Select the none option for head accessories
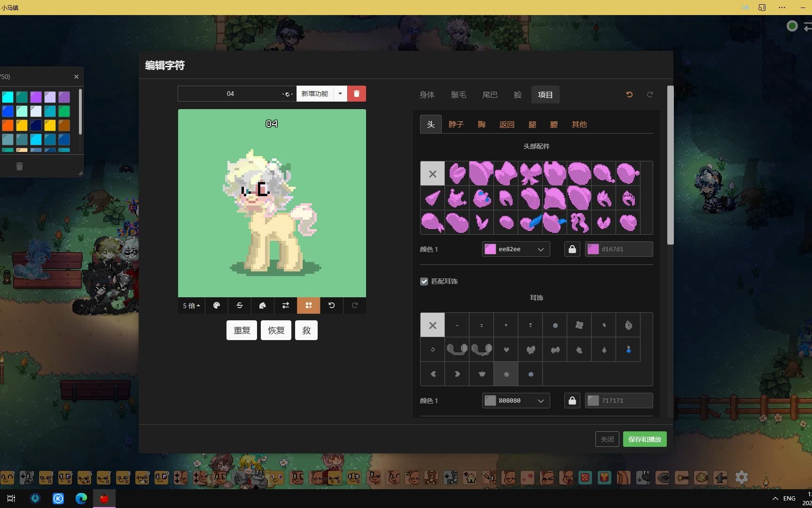 point(432,174)
